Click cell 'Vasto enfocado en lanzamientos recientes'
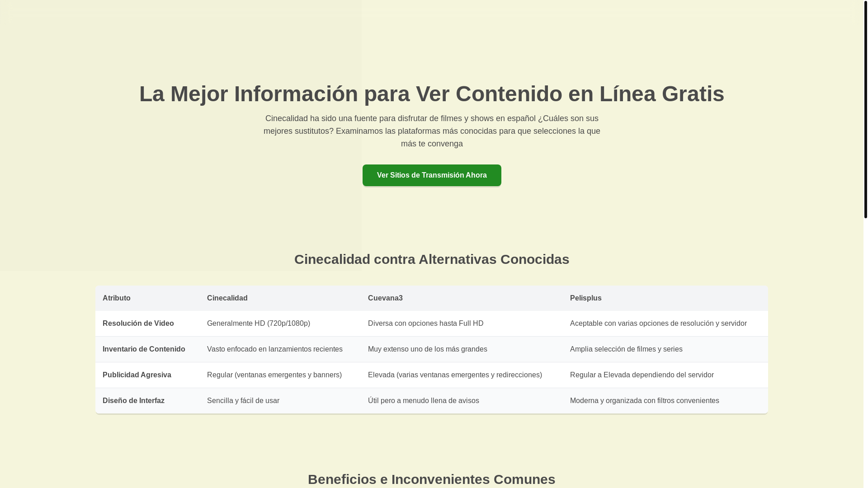This screenshot has height=488, width=868. 280,349
